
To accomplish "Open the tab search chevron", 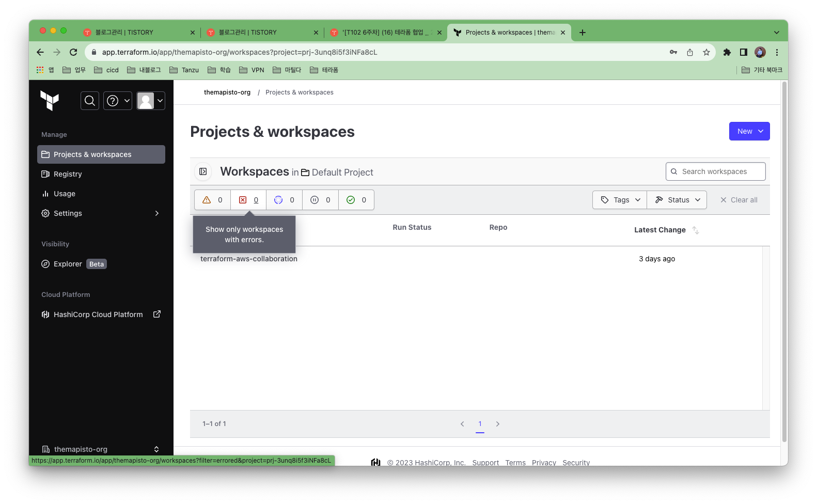I will (777, 33).
